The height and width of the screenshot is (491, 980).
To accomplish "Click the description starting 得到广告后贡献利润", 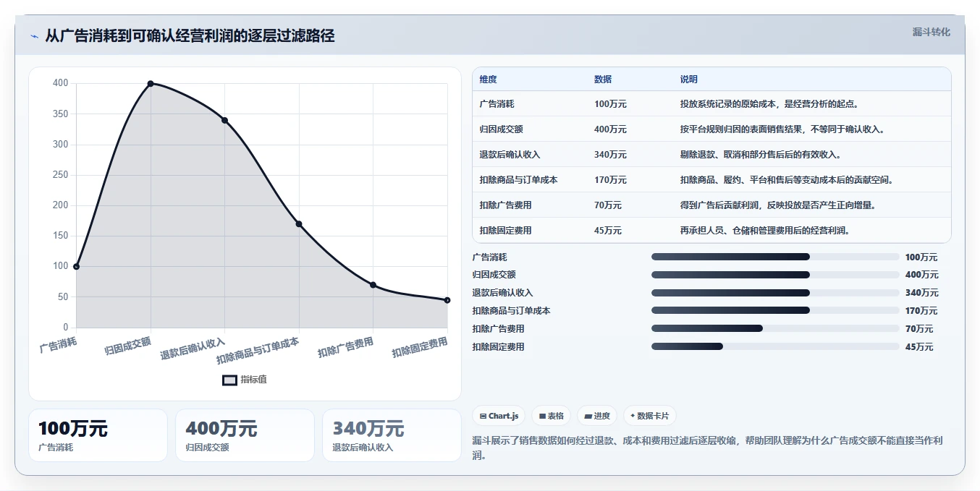I will point(778,205).
